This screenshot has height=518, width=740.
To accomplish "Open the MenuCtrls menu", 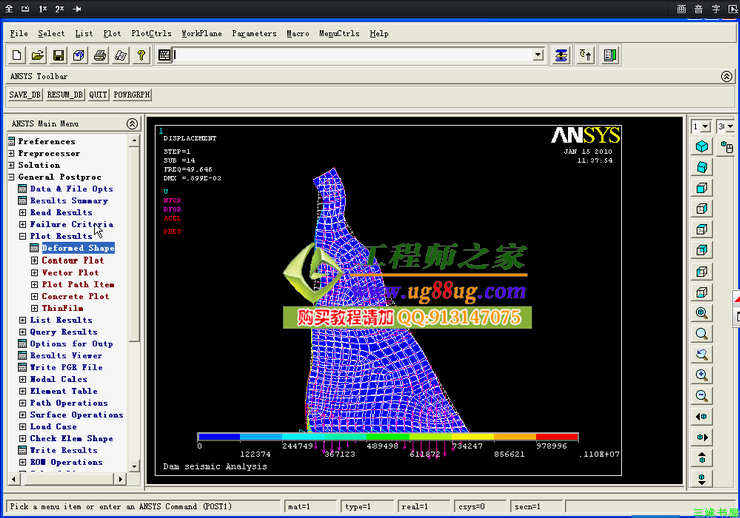I will pyautogui.click(x=339, y=33).
